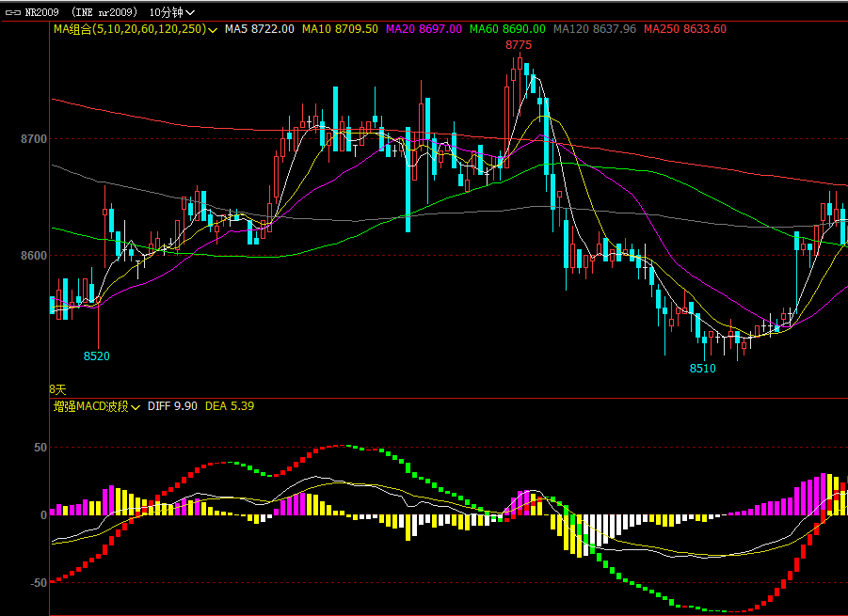848x616 pixels.
Task: Click the MA5 8722.00 value
Action: coord(260,29)
